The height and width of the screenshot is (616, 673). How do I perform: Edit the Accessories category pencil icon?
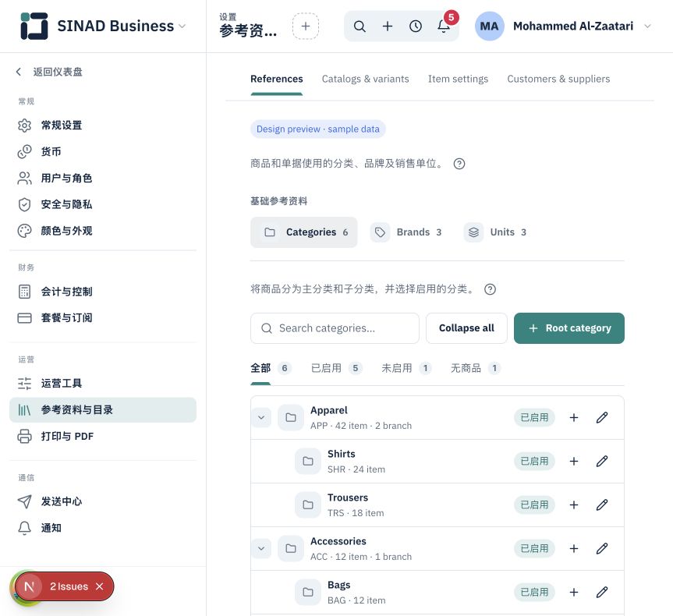click(602, 549)
